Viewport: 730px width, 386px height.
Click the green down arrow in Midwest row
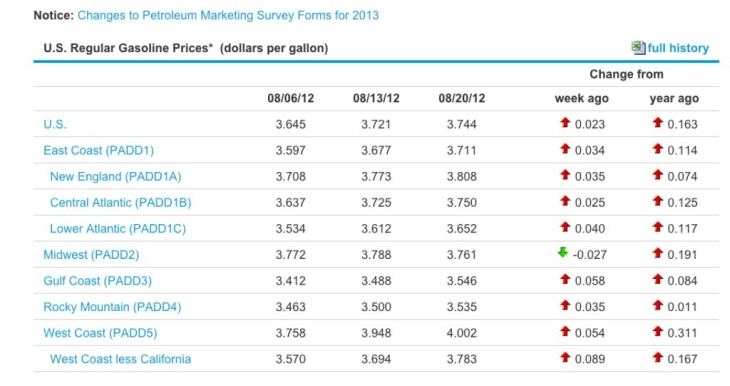(x=563, y=252)
